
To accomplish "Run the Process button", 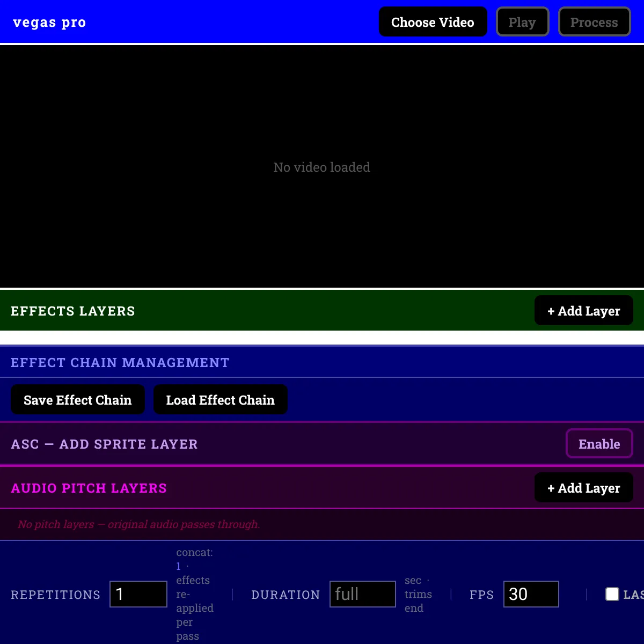I will pos(594,22).
